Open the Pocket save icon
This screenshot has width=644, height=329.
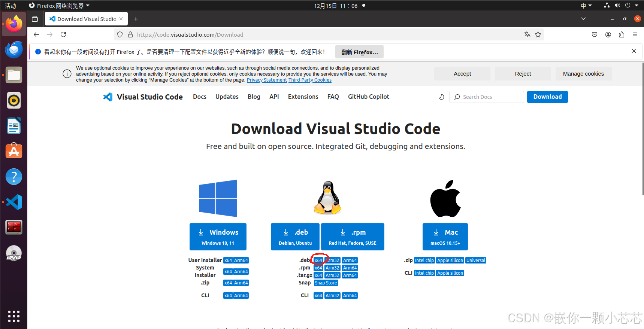[x=595, y=34]
